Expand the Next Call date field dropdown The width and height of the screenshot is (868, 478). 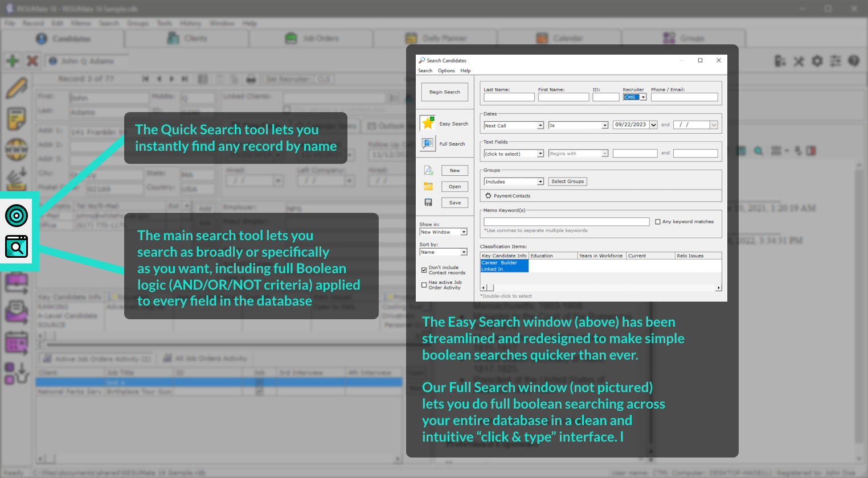pos(541,125)
